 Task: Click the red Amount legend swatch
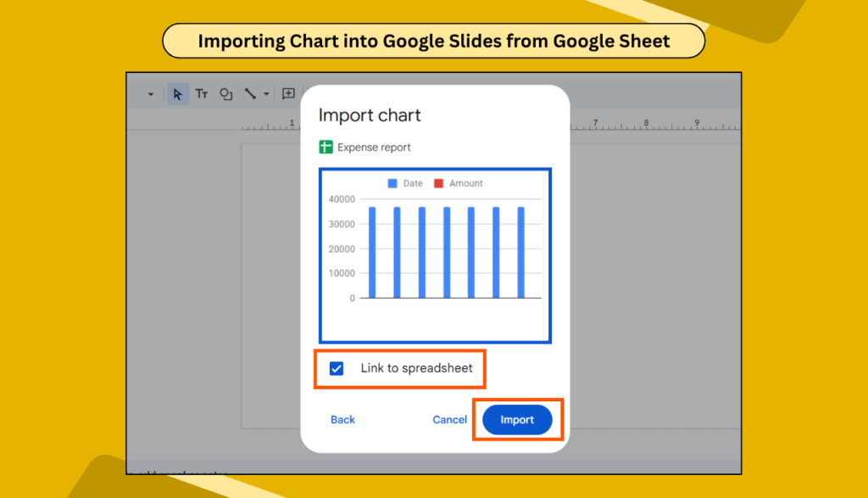438,183
